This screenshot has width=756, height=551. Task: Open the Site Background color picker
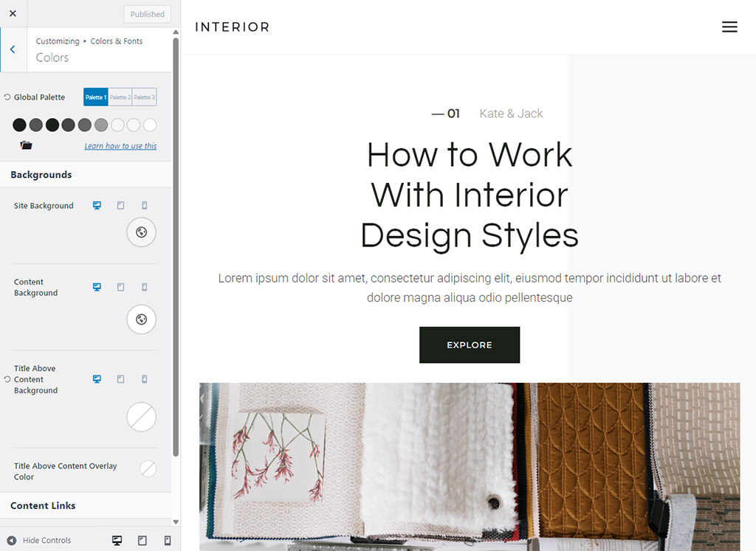tap(141, 232)
